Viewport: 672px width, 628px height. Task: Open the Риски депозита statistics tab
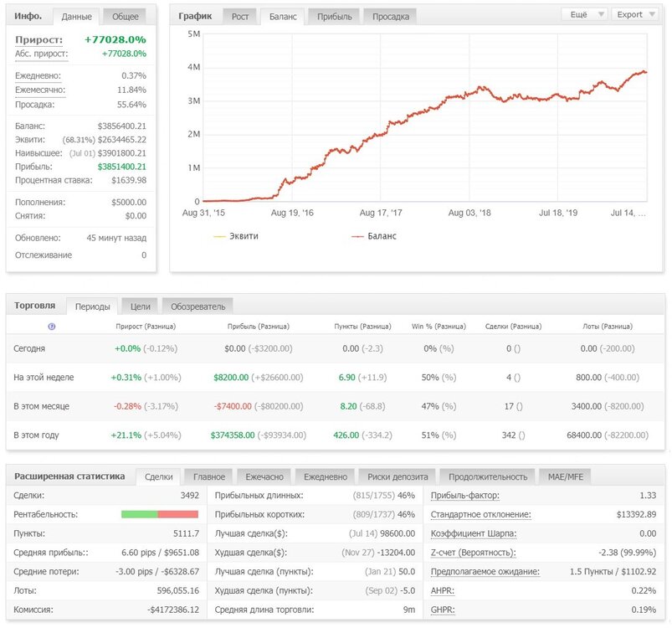pyautogui.click(x=398, y=476)
